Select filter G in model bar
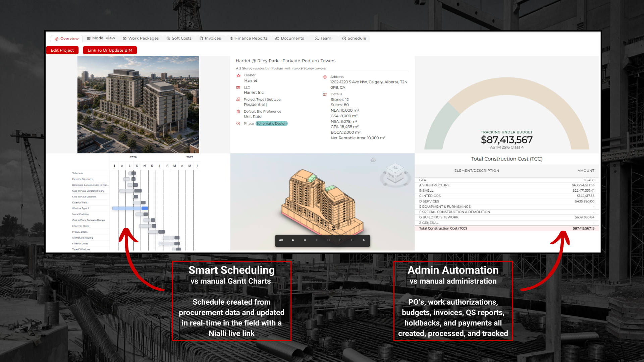This screenshot has height=362, width=644. pyautogui.click(x=364, y=240)
